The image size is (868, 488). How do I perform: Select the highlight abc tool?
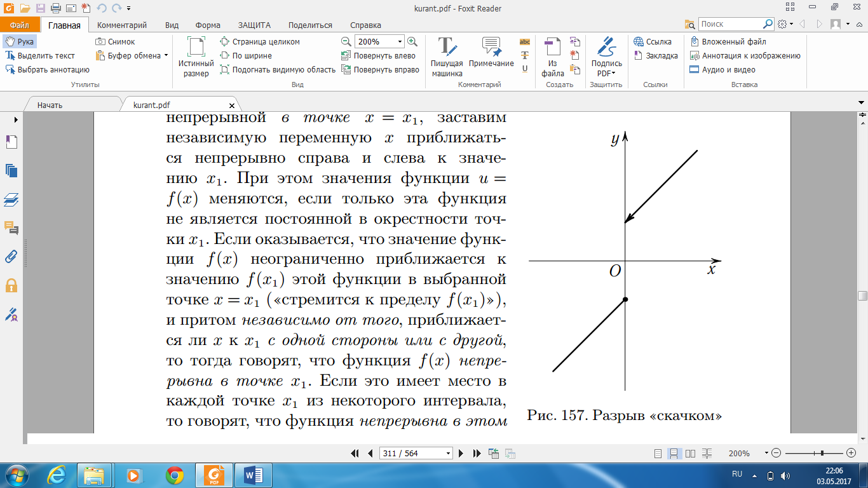click(525, 41)
